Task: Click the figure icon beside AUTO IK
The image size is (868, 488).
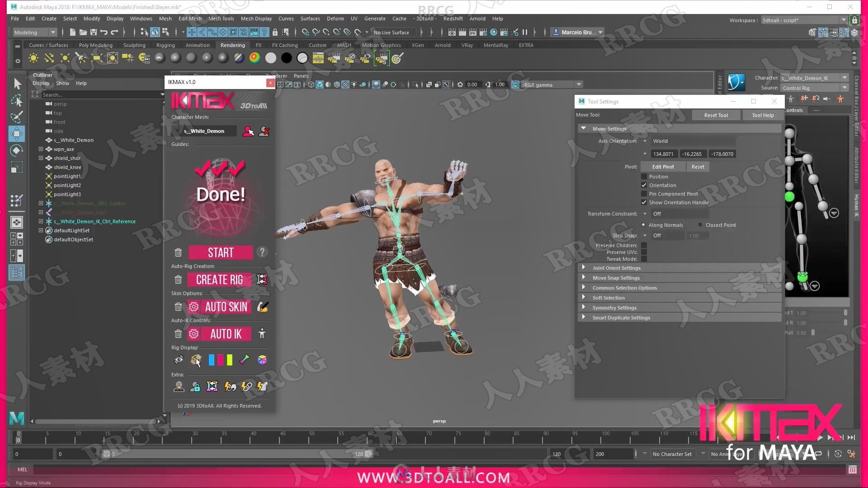Action: click(262, 333)
